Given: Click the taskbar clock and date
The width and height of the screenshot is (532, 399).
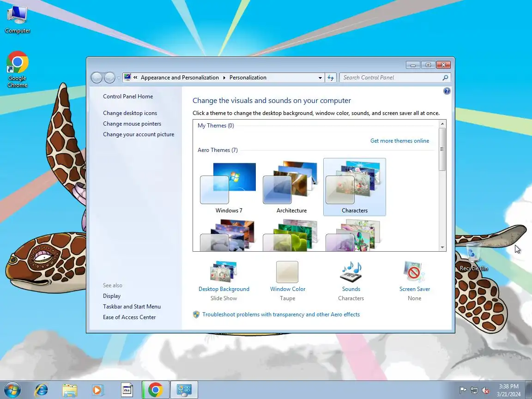Looking at the screenshot, I should pyautogui.click(x=508, y=390).
